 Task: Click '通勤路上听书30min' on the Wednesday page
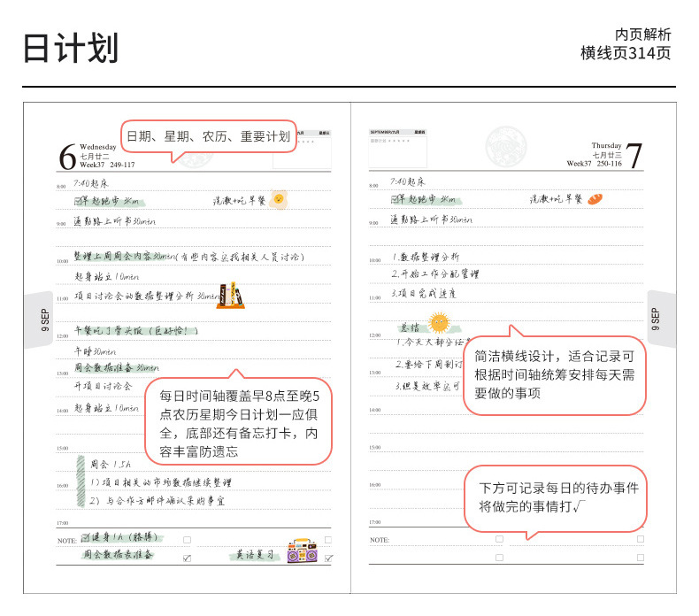click(114, 221)
